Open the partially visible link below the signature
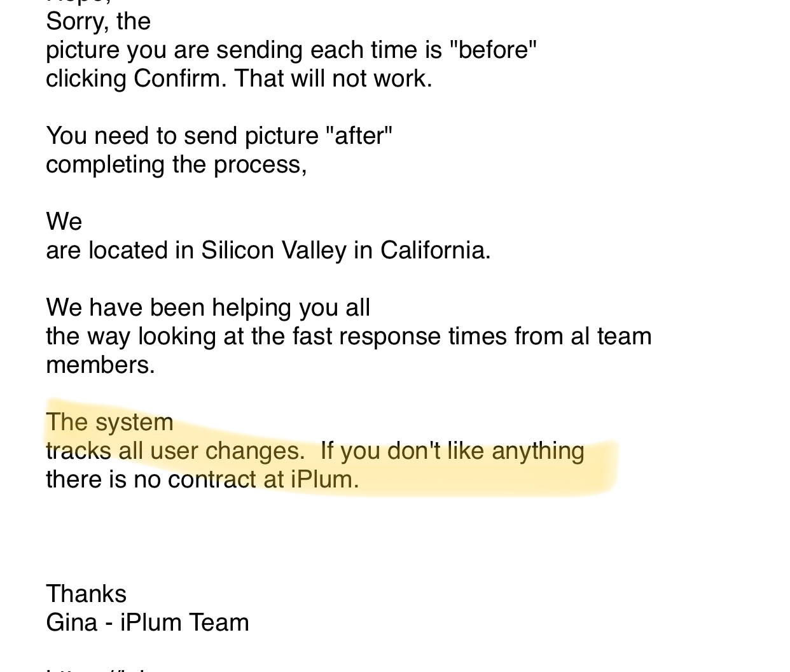Image resolution: width=790 pixels, height=672 pixels. point(97,668)
